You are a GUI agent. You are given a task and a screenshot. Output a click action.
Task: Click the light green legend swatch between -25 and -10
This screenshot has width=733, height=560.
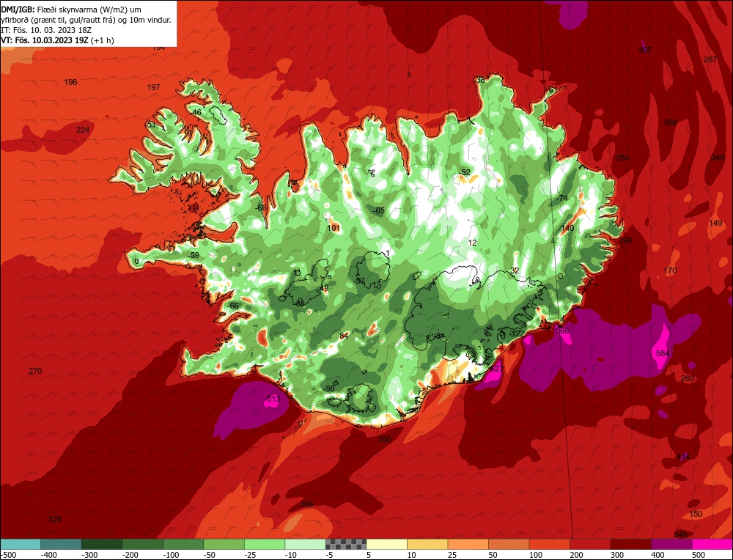(x=265, y=544)
